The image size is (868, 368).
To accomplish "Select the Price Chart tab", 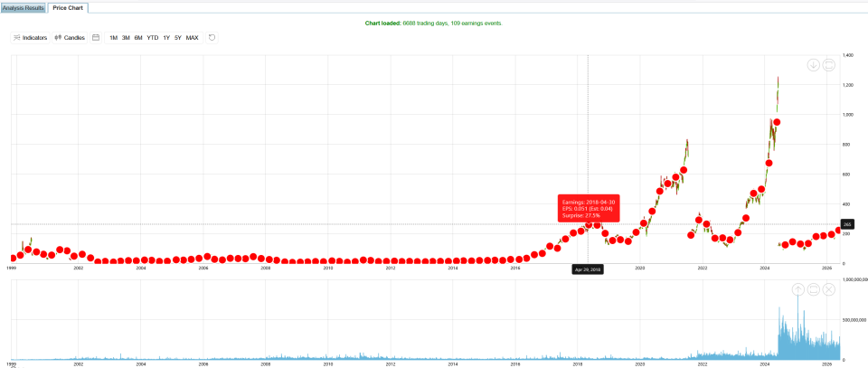I will pyautogui.click(x=68, y=8).
